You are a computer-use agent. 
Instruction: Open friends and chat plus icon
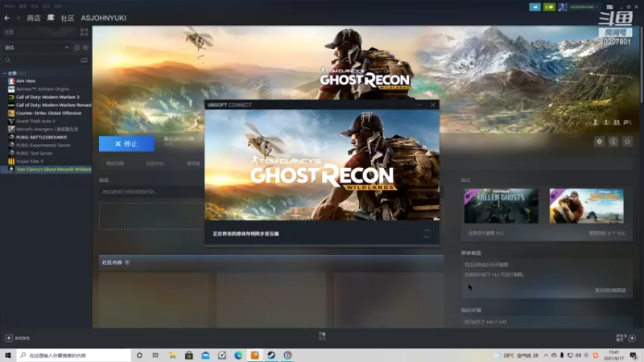[632, 338]
